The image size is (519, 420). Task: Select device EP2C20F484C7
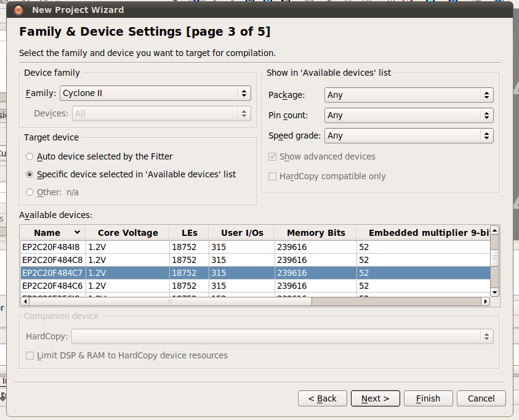click(x=255, y=273)
